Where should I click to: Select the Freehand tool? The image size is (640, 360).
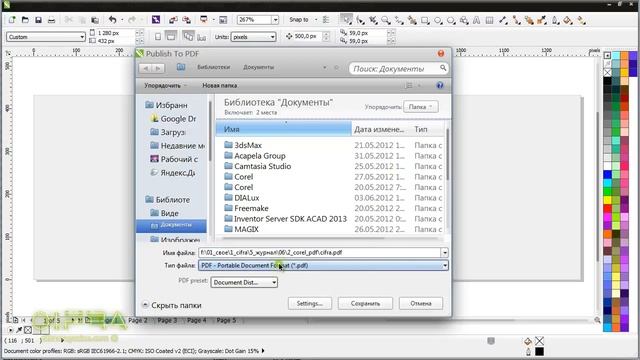(399, 20)
